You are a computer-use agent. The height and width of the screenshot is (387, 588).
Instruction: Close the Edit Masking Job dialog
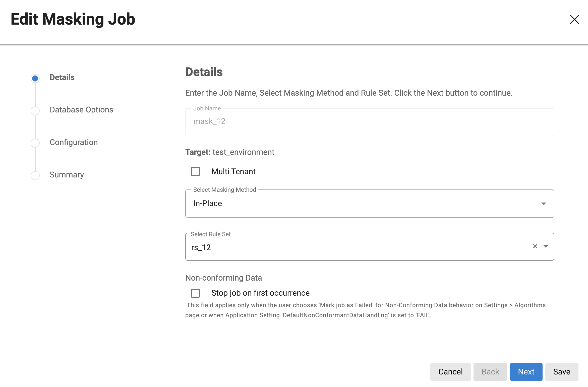(574, 19)
